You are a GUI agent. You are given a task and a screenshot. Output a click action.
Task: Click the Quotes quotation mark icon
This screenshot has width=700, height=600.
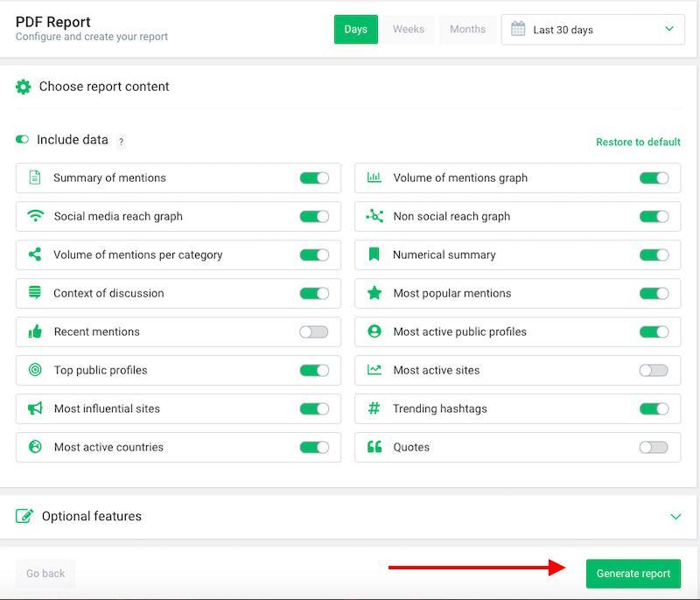374,447
